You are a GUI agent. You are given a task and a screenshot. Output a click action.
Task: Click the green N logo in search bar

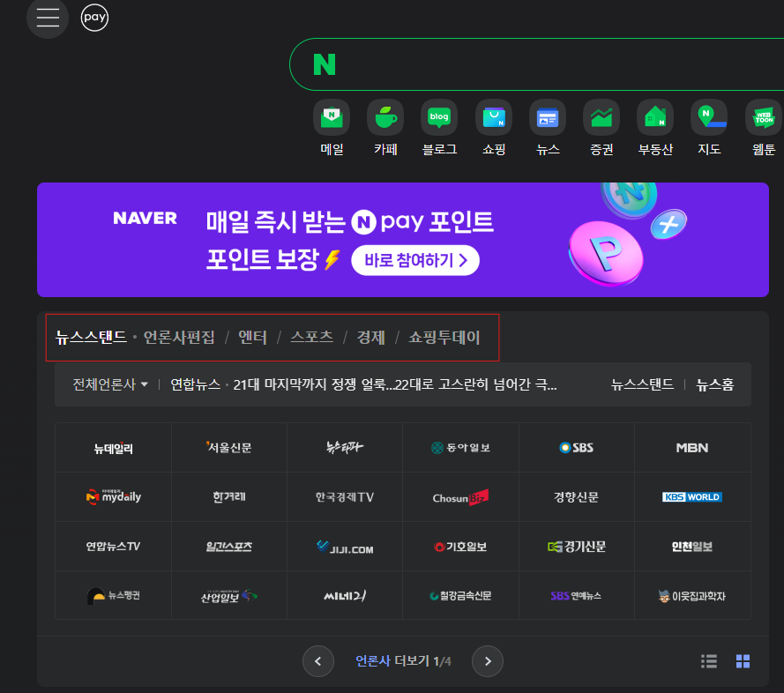(x=325, y=64)
